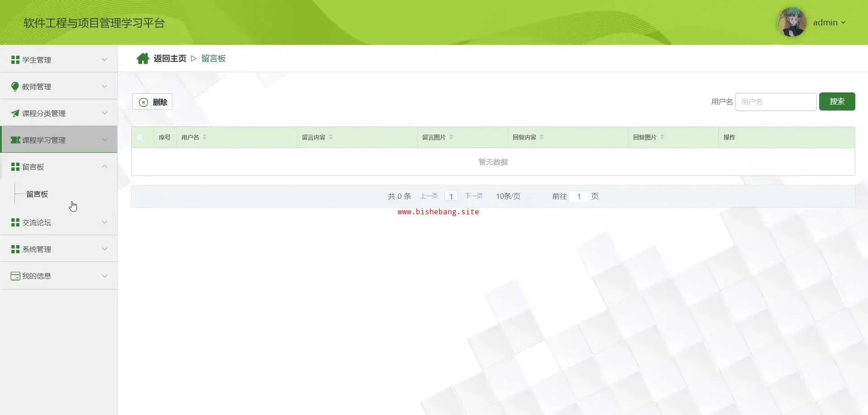
Task: Go to 返回主页 breadcrumb link
Action: click(170, 58)
